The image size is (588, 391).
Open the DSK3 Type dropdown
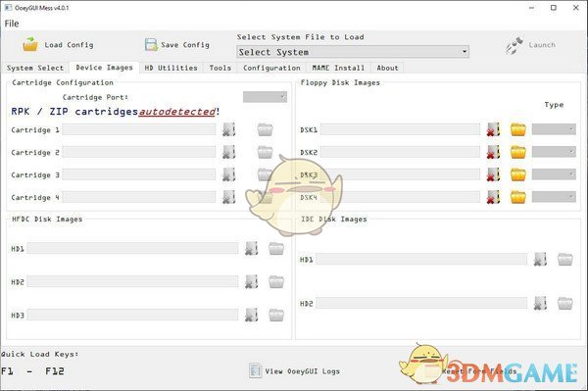(x=554, y=174)
